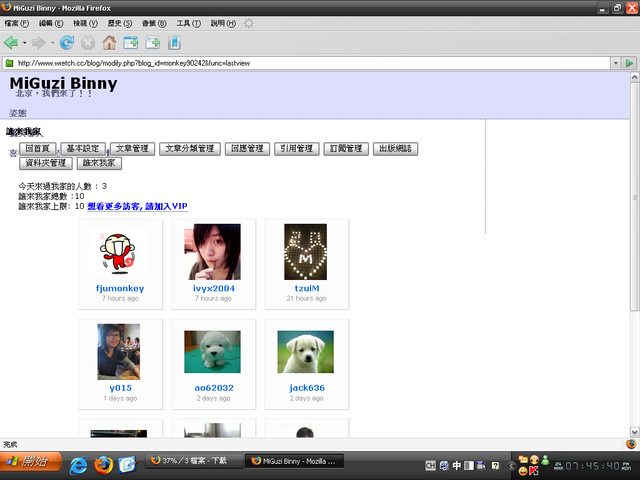This screenshot has height=480, width=640.
Task: Open the 檔案 (F) menu
Action: [x=17, y=23]
